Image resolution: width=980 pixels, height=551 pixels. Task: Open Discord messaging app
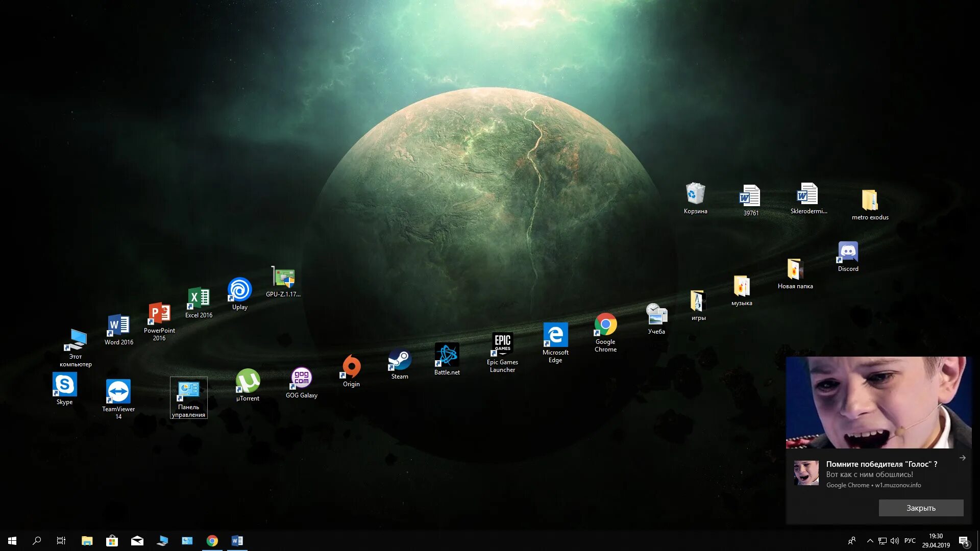pos(848,256)
